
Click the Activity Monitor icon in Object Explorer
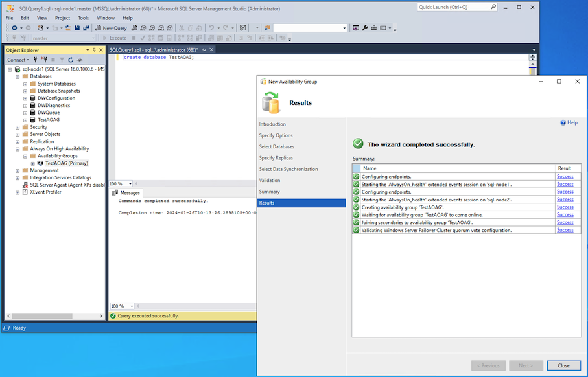pos(80,60)
